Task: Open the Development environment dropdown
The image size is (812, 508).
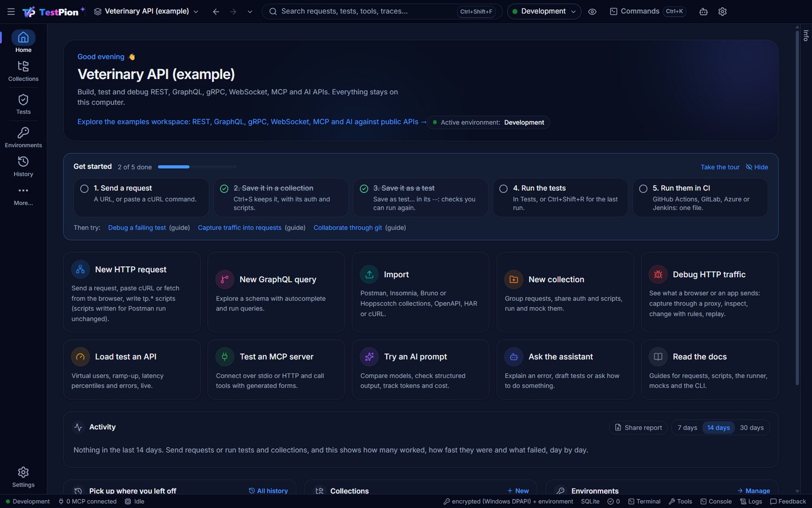Action: pos(544,11)
